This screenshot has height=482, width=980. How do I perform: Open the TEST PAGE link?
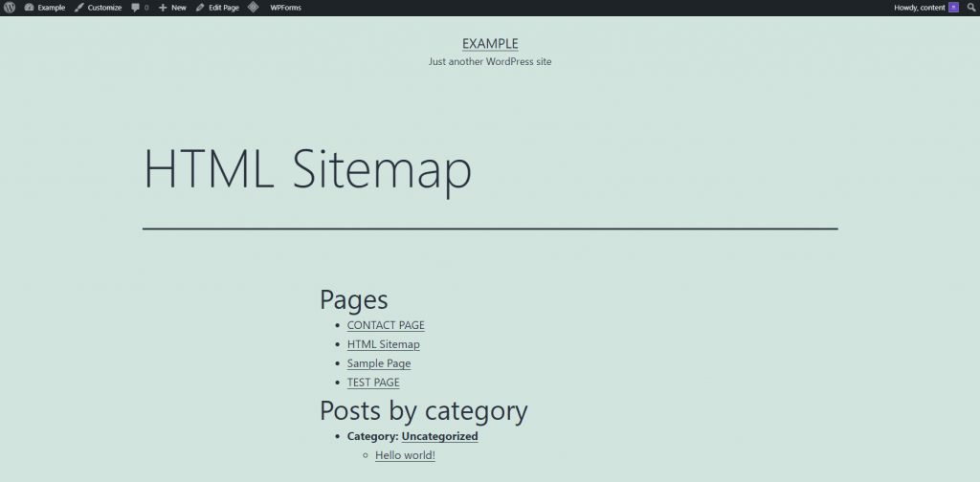point(373,383)
